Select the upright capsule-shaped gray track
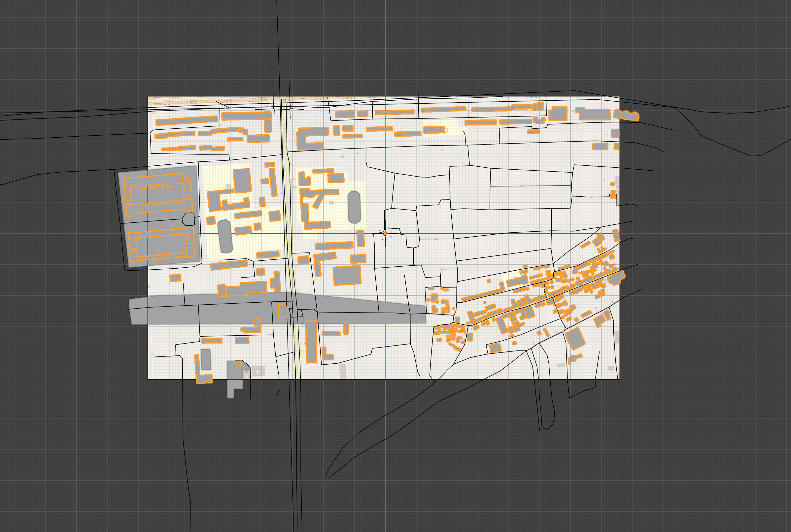791x532 pixels. (x=354, y=207)
